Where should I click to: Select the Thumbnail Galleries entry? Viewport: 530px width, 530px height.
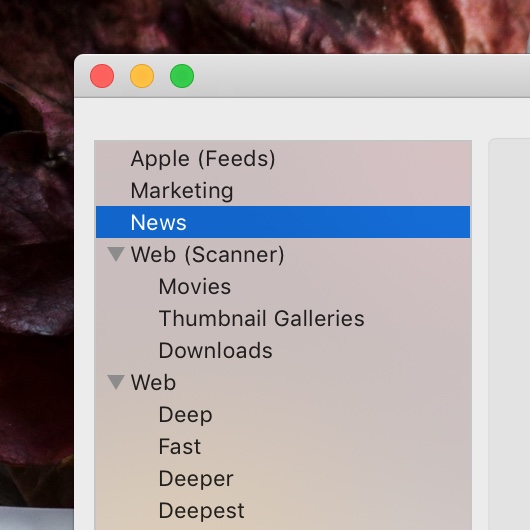[262, 318]
